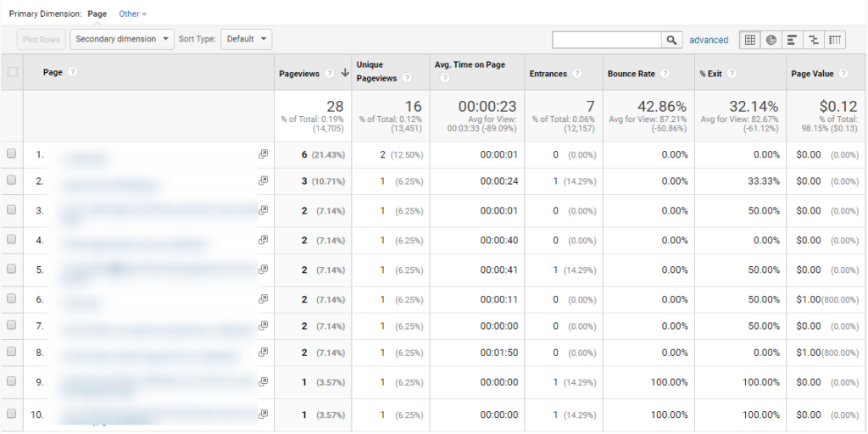The image size is (868, 434).
Task: Open row 1 page in new window icon
Action: 264,154
